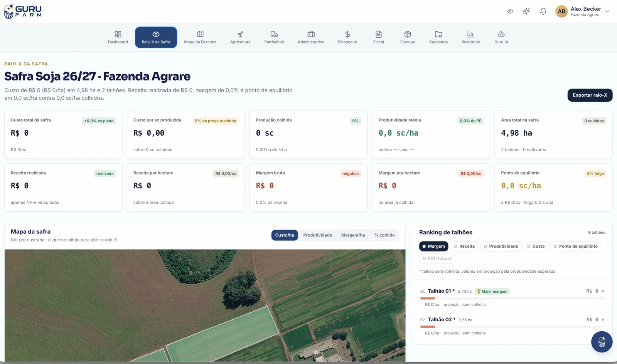This screenshot has width=617, height=364.
Task: Click the notifications bell icon
Action: (543, 11)
